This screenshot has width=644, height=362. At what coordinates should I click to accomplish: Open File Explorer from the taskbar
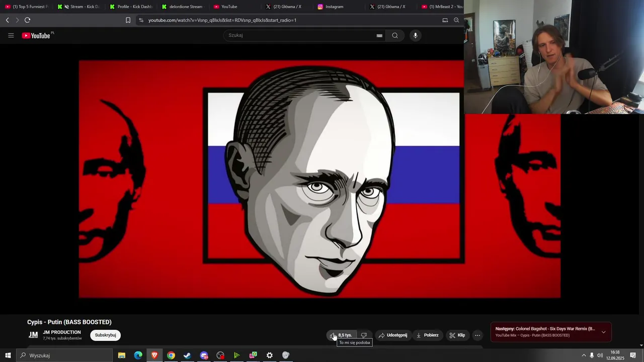122,355
